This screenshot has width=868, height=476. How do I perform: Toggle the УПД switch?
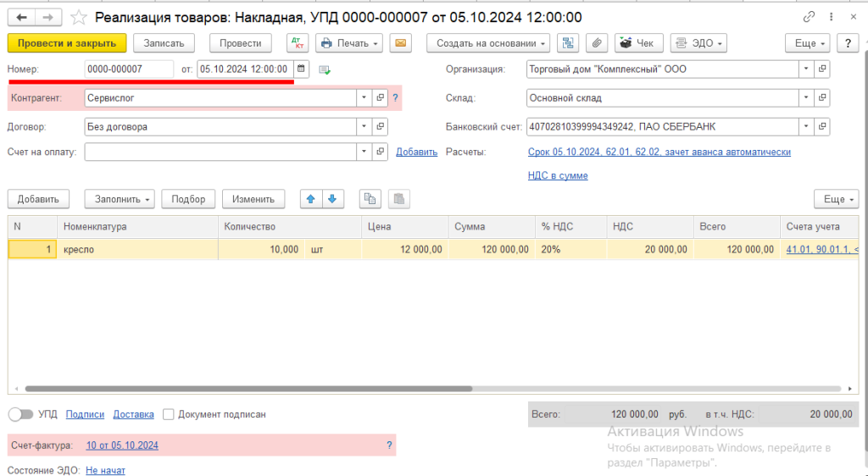[20, 414]
